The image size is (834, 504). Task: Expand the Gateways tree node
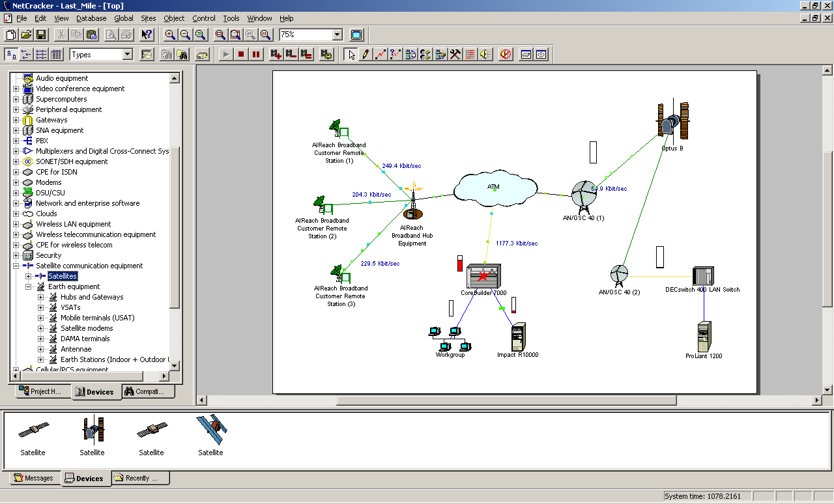(x=16, y=120)
